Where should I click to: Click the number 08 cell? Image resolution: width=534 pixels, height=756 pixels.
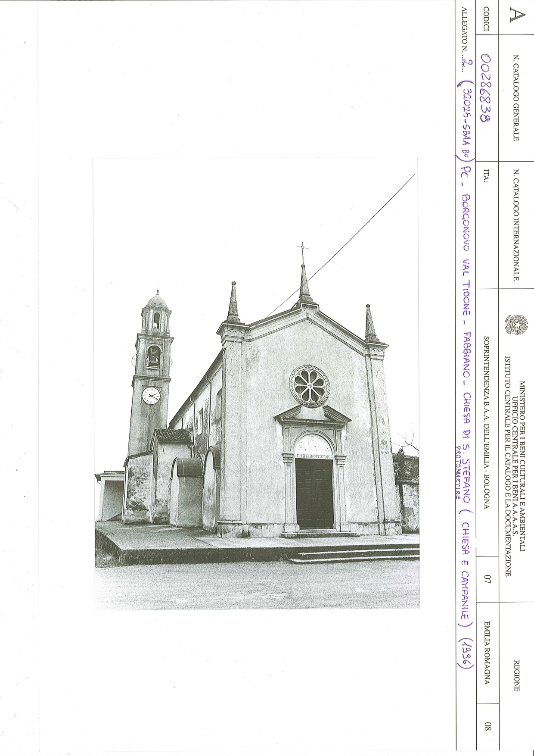[x=487, y=727]
